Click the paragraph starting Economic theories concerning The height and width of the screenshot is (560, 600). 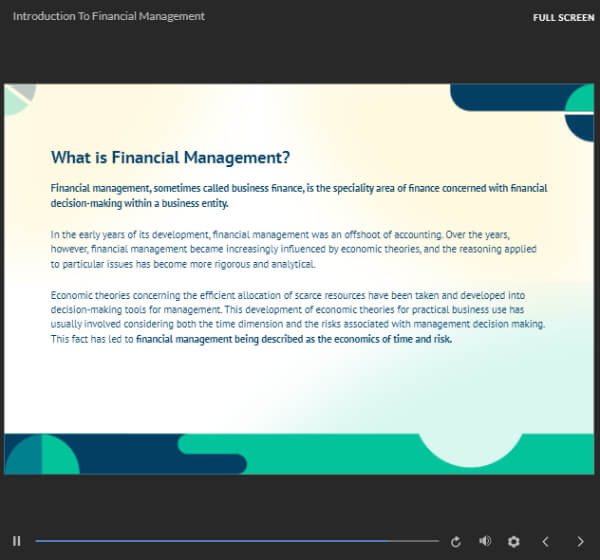(298, 317)
